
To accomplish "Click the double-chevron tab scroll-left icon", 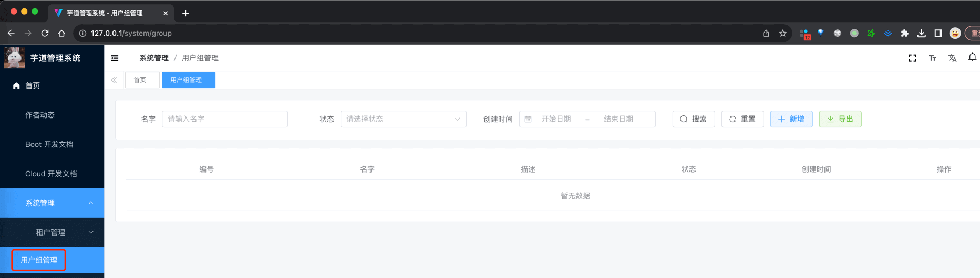I will 114,80.
